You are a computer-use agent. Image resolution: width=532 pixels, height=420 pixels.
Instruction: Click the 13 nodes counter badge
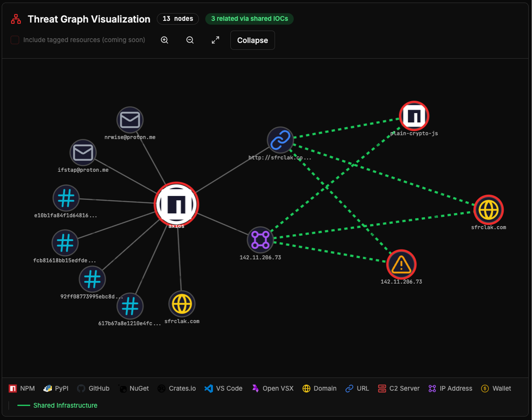coord(178,19)
